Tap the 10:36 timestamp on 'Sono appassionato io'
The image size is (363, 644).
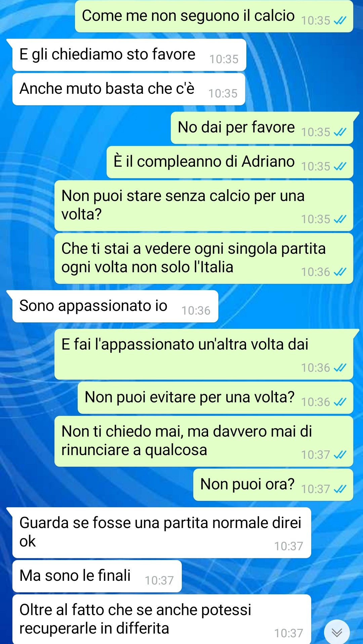pos(196,311)
